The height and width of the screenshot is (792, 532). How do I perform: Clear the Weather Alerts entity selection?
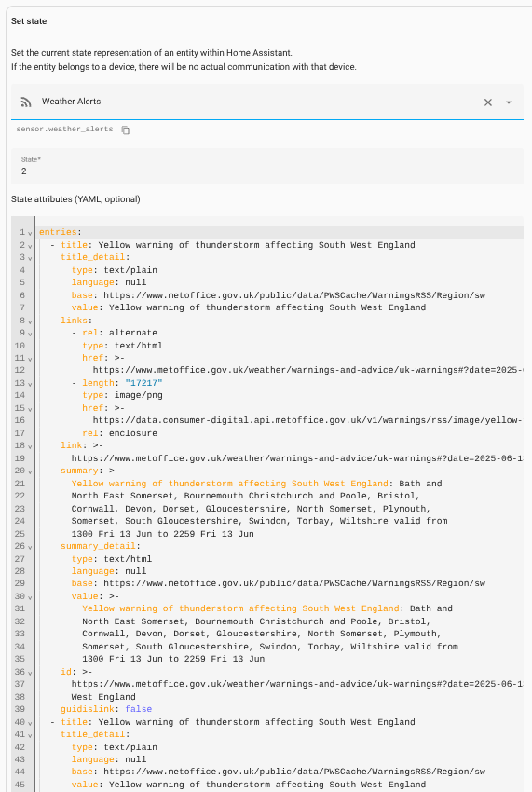coord(488,102)
